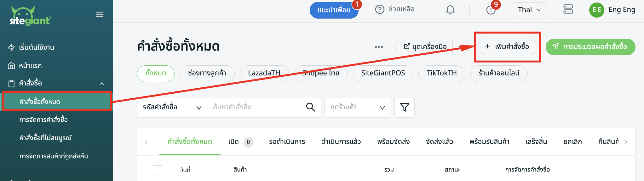
Task: Click the green การประมวลผลคำสั่งซื้อ button
Action: (x=590, y=47)
